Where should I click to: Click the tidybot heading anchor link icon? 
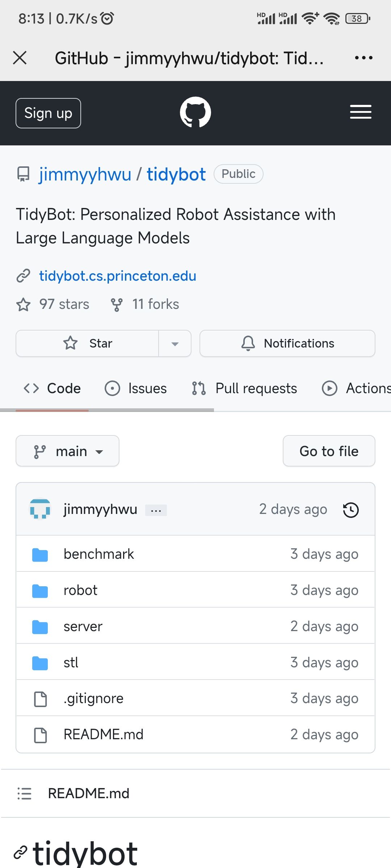pyautogui.click(x=20, y=852)
